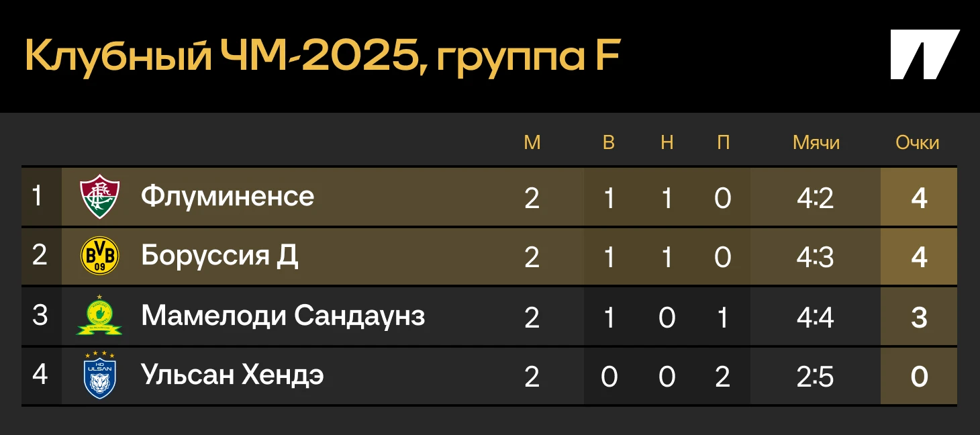Click the В wins column header

click(608, 142)
